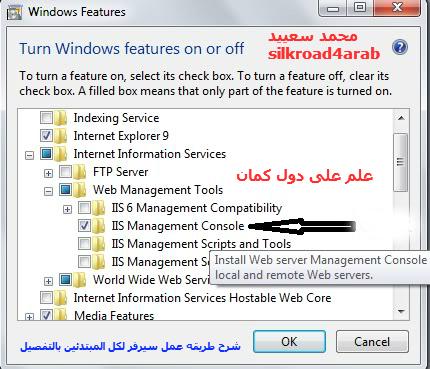Check the Indexing Service checkbox
This screenshot has height=369, width=430.
click(x=46, y=118)
